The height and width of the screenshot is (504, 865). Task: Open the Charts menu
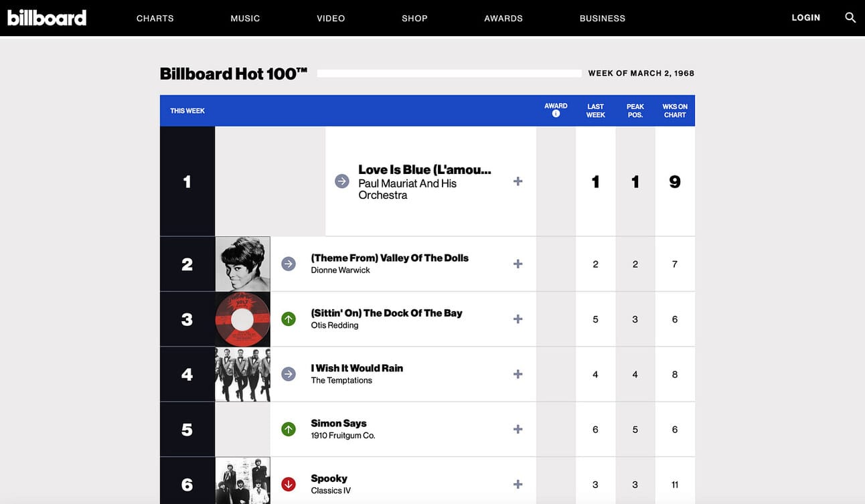coord(155,18)
